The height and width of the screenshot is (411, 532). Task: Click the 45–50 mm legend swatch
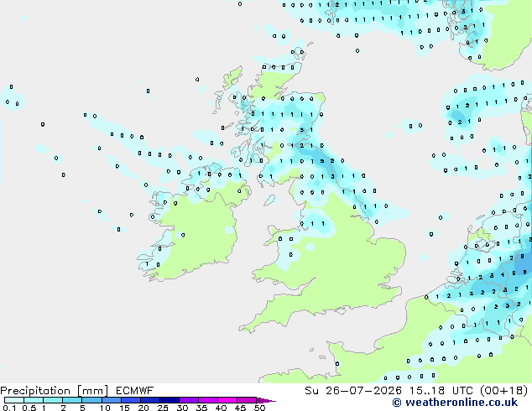[x=247, y=400]
